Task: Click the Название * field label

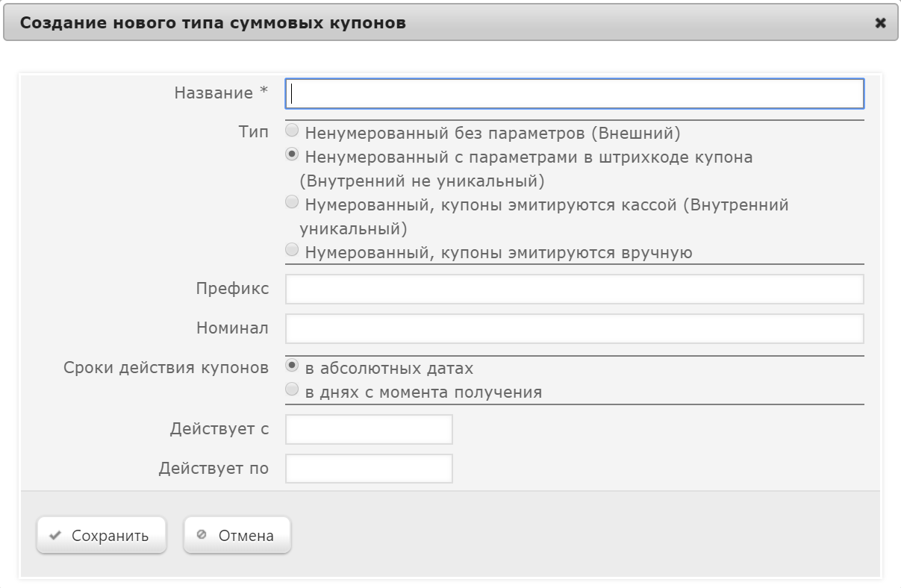Action: [x=221, y=93]
